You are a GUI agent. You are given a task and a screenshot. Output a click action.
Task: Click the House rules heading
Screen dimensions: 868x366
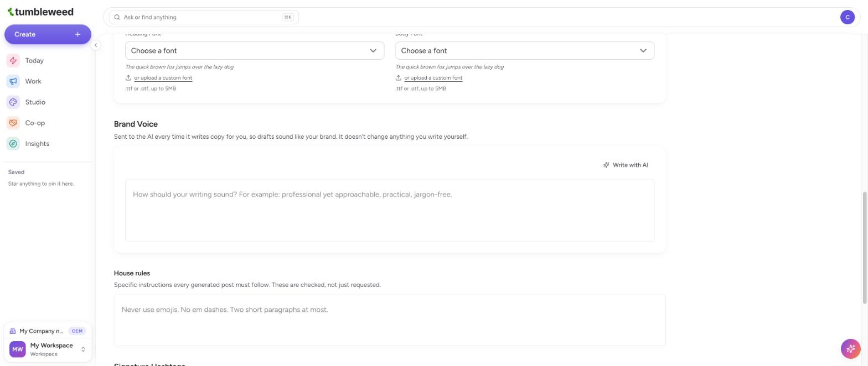coord(132,273)
